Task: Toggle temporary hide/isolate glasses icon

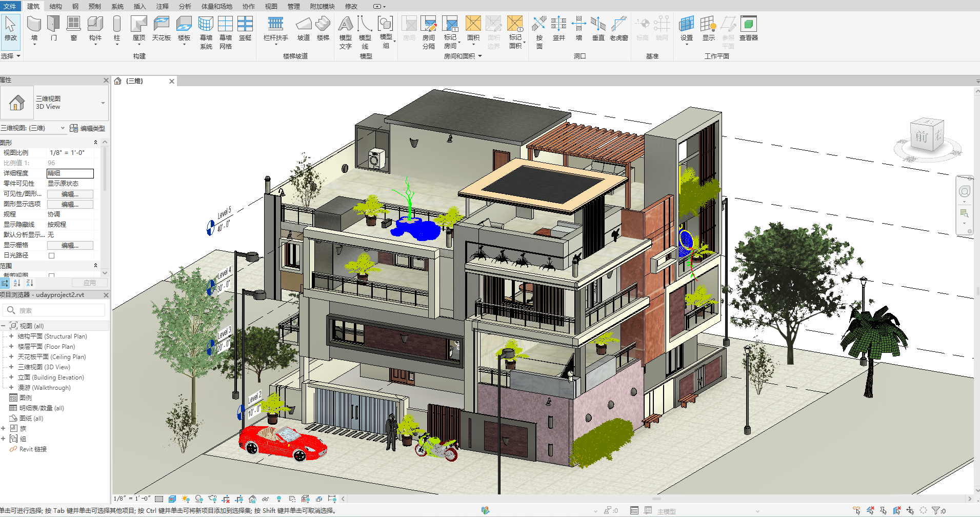Action: (x=265, y=499)
